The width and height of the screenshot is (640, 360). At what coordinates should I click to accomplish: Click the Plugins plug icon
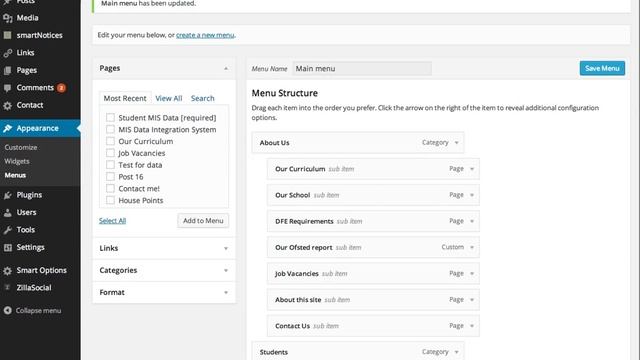coord(7,196)
